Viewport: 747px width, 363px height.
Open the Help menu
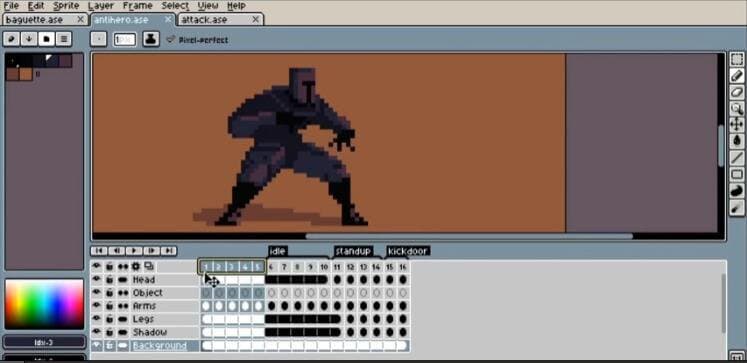tap(236, 6)
